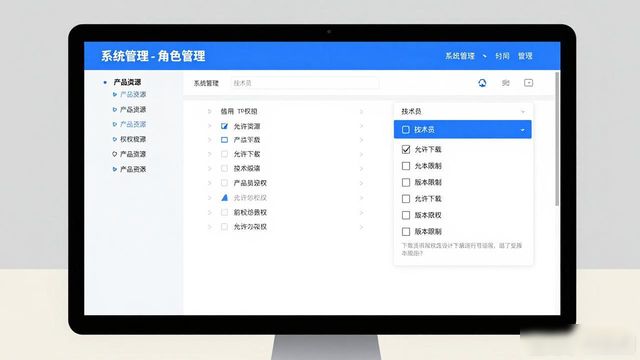This screenshot has width=640, height=360.
Task: Click the square panel icon in the toolbar
Action: click(x=529, y=83)
